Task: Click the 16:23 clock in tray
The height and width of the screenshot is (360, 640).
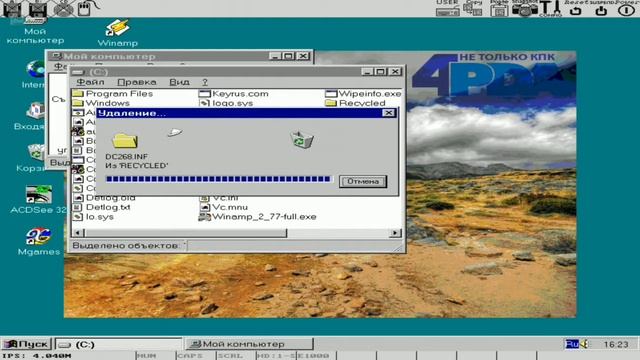Action: coord(616,344)
